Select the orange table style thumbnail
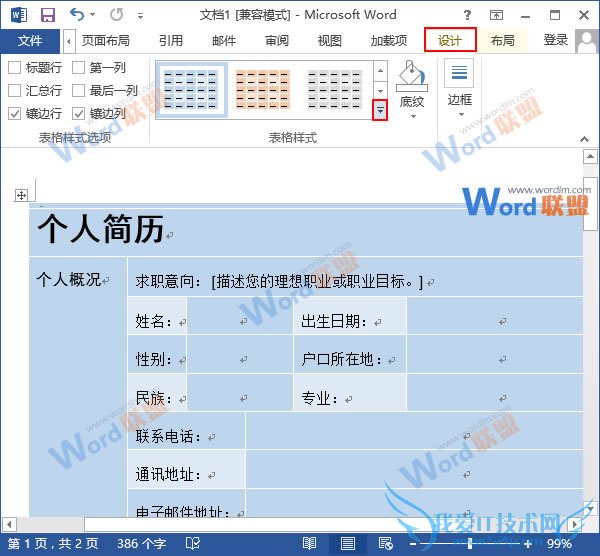The width and height of the screenshot is (600, 556). point(262,90)
